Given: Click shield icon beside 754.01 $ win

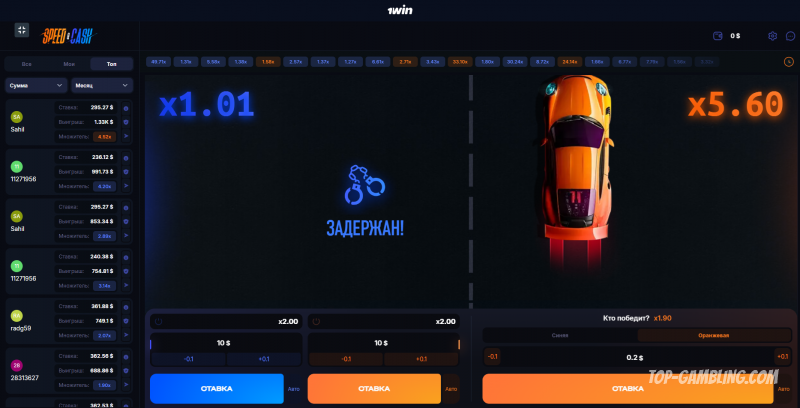Looking at the screenshot, I should (x=126, y=271).
